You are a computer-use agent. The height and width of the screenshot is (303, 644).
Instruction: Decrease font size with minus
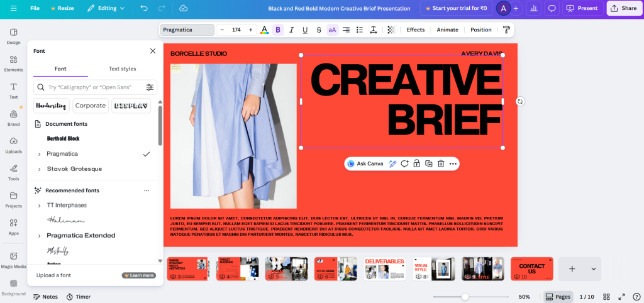pos(222,30)
